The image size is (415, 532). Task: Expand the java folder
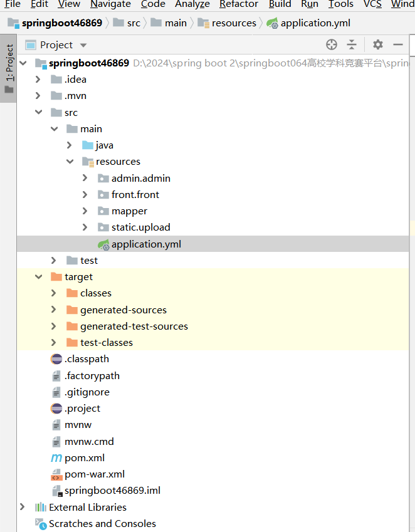[70, 145]
